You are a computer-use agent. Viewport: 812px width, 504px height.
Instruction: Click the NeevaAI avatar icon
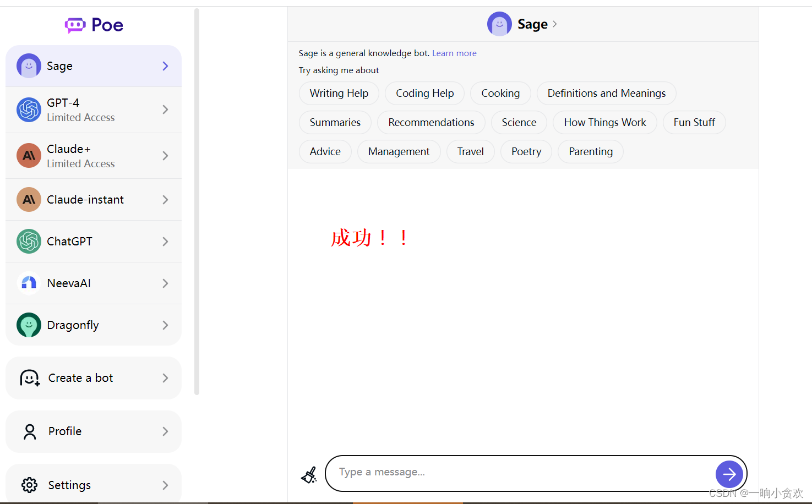(x=29, y=283)
